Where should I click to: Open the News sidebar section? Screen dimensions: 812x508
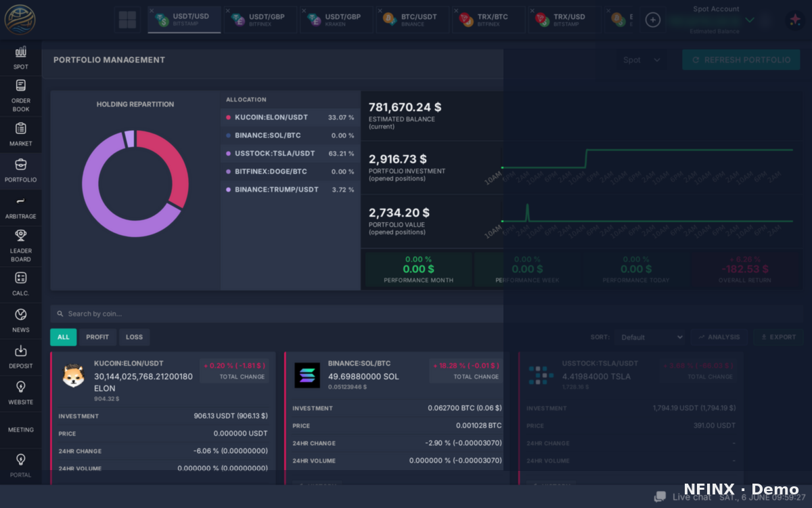(20, 320)
